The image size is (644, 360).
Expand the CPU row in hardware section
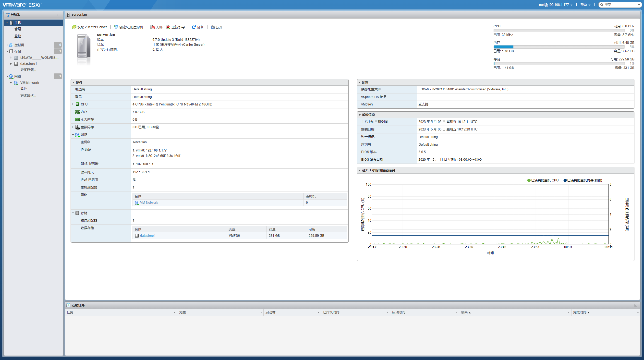coord(73,104)
